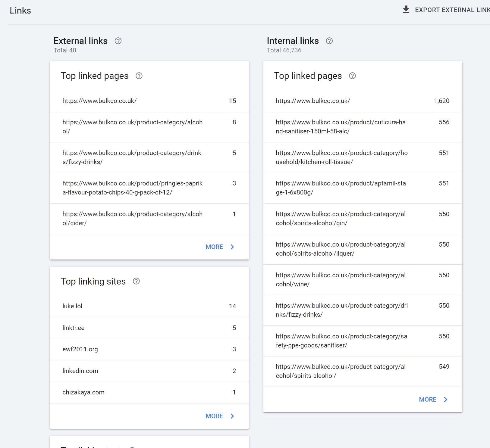Open the external alcohol/cider category page row
The height and width of the screenshot is (448, 490).
coord(149,219)
